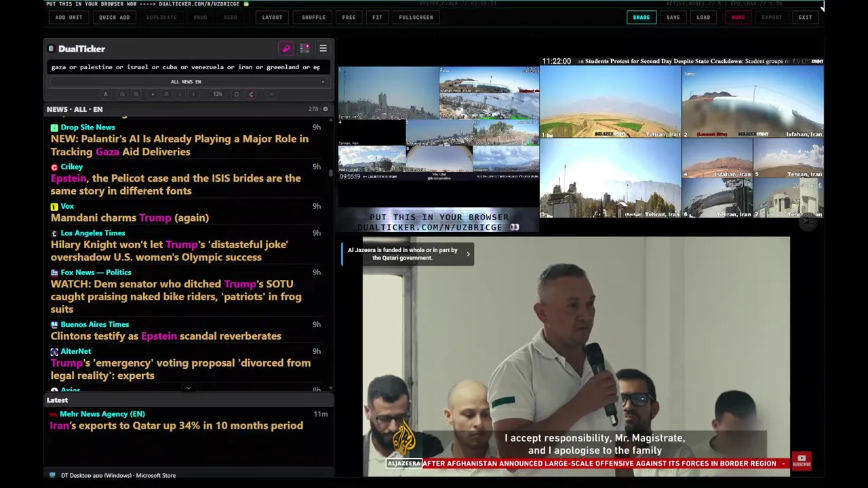Click the Mehr News Agency source icon

click(x=53, y=414)
